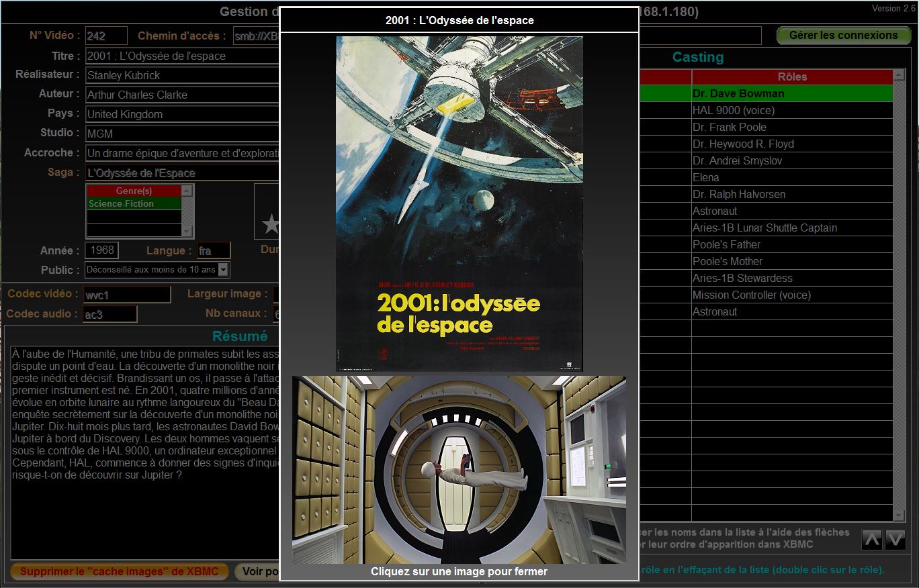Select the Poole's Mother role

tap(793, 261)
